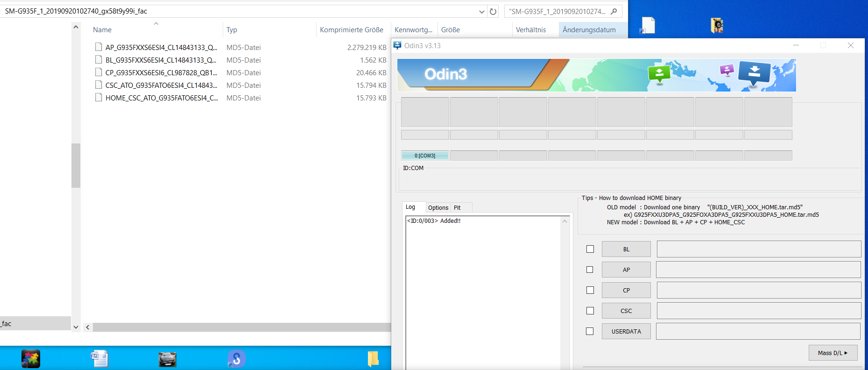Enable the CP checkbox in Odin3
The image size is (868, 370).
click(590, 290)
